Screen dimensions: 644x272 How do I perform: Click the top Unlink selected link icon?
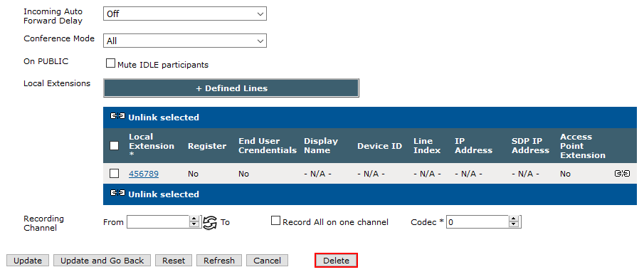point(117,117)
